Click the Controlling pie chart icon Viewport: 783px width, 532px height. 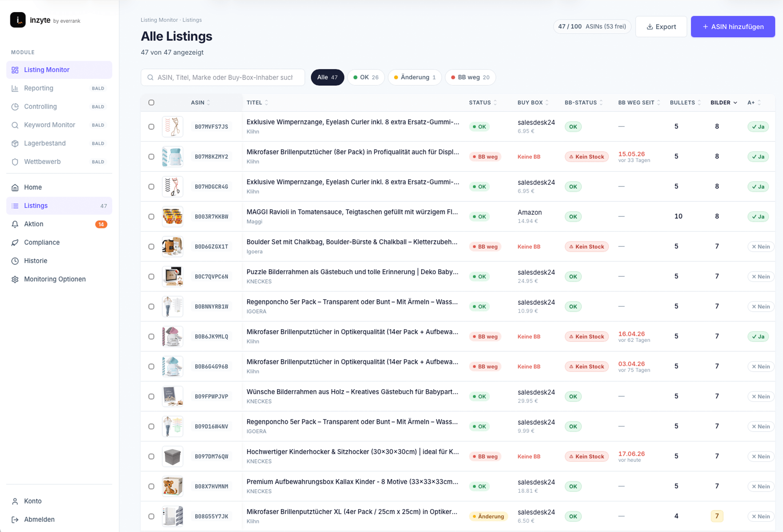15,106
